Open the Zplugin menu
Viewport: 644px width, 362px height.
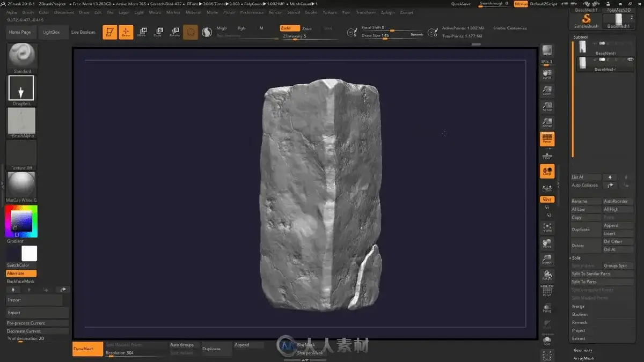point(388,12)
